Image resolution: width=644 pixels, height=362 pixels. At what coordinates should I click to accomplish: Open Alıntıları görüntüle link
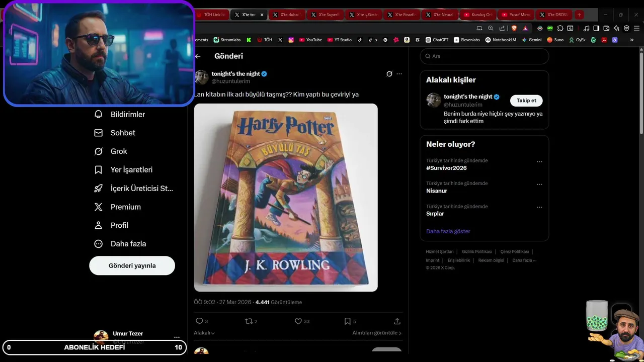tap(377, 333)
